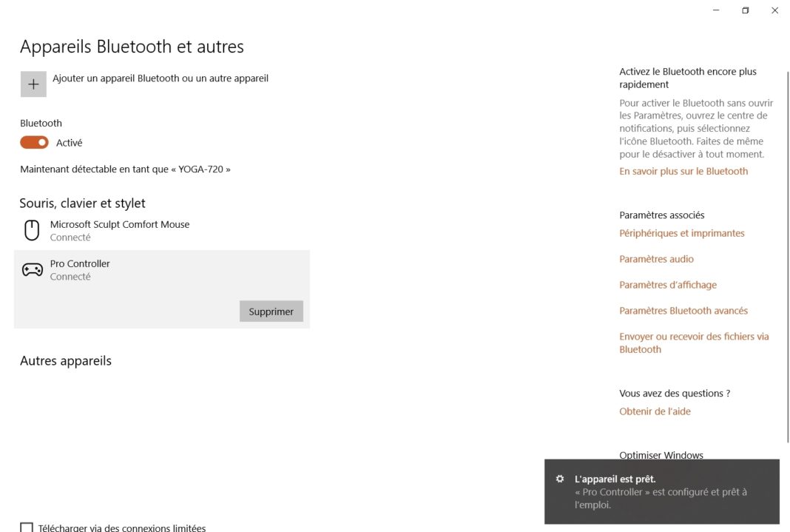Click the Connecté status under Pro Controller
The image size is (790, 532).
pyautogui.click(x=70, y=277)
